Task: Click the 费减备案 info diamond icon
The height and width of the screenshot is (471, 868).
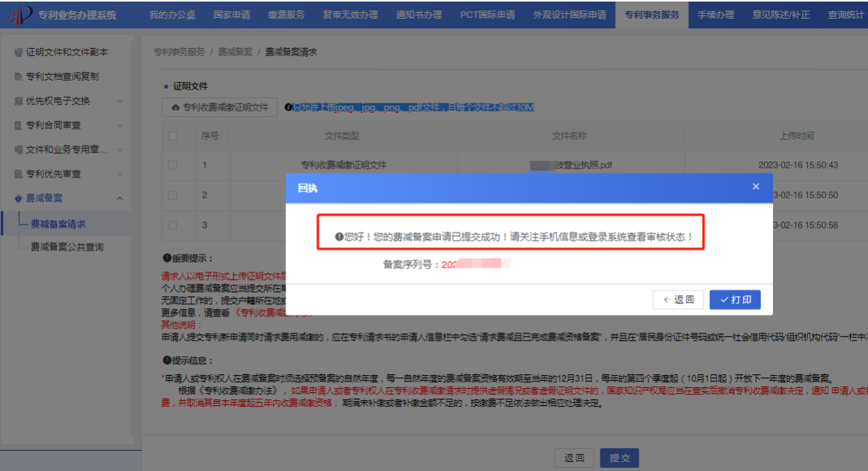Action: point(18,197)
